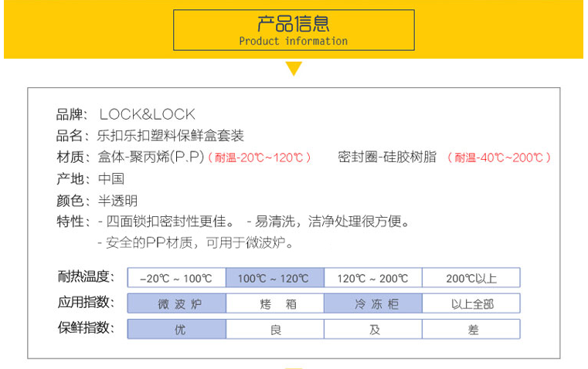Select the 200℃以上 temperature cell
The image size is (588, 369).
point(471,278)
